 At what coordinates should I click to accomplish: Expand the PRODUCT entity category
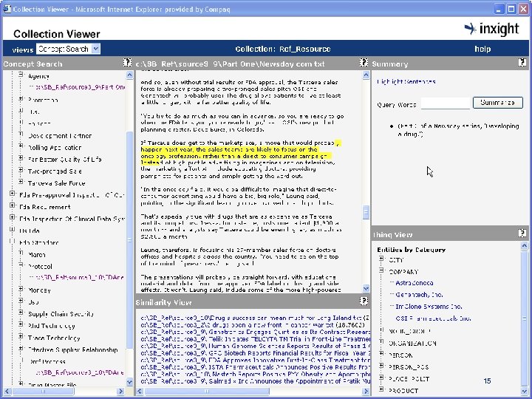click(x=381, y=390)
